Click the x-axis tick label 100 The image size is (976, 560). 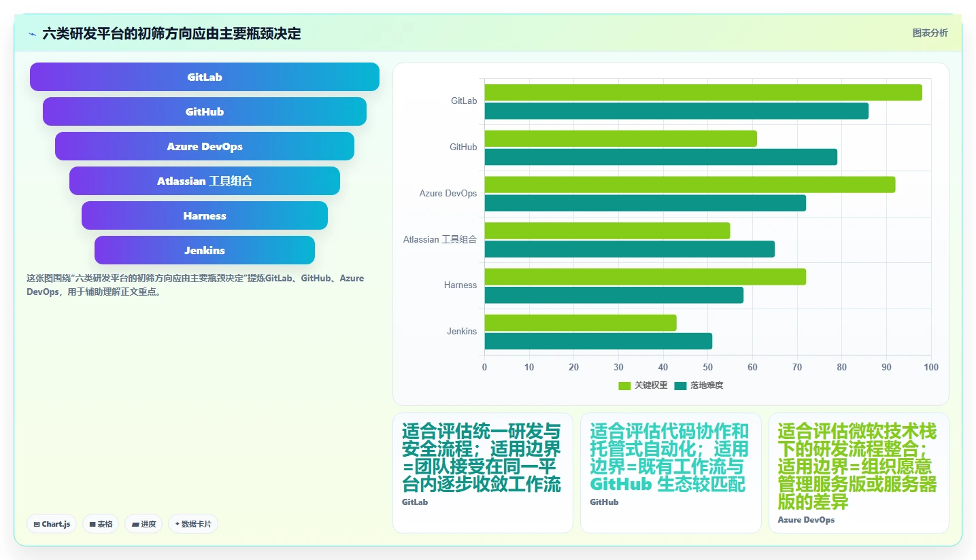tap(931, 368)
